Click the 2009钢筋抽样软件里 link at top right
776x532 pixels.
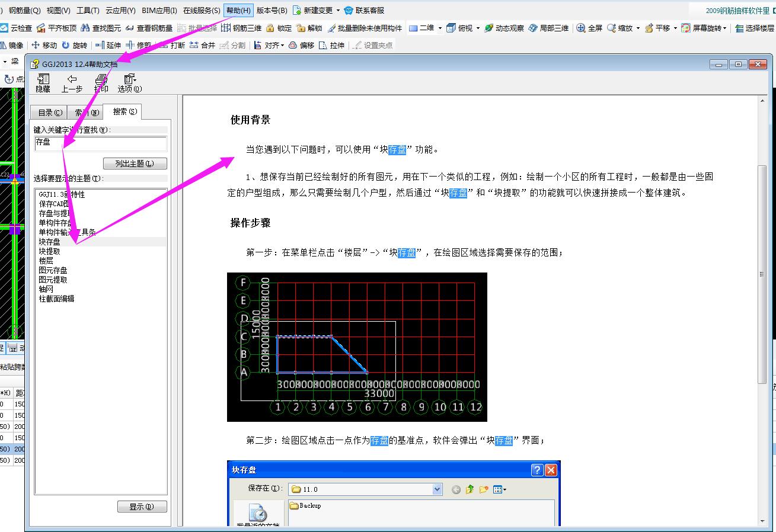coord(737,11)
